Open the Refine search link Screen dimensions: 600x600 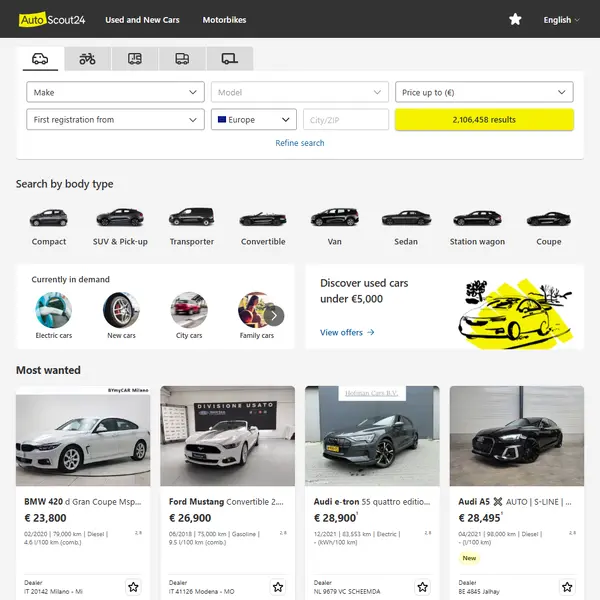300,143
